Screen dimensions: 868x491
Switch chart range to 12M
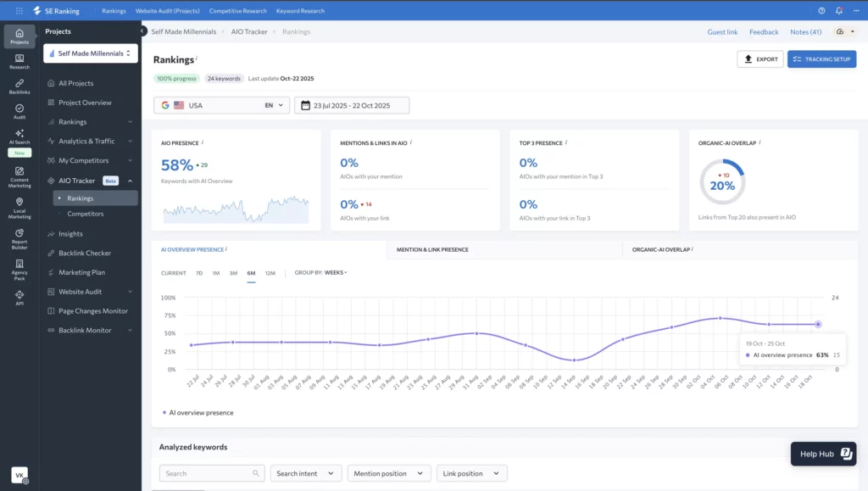tap(270, 273)
